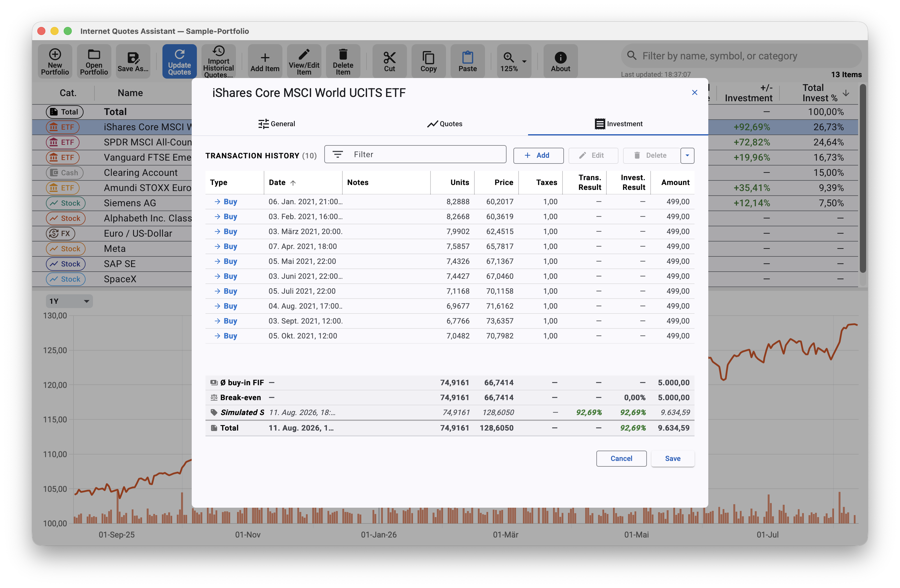Click the Edit transaction button
This screenshot has width=900, height=588.
[593, 155]
